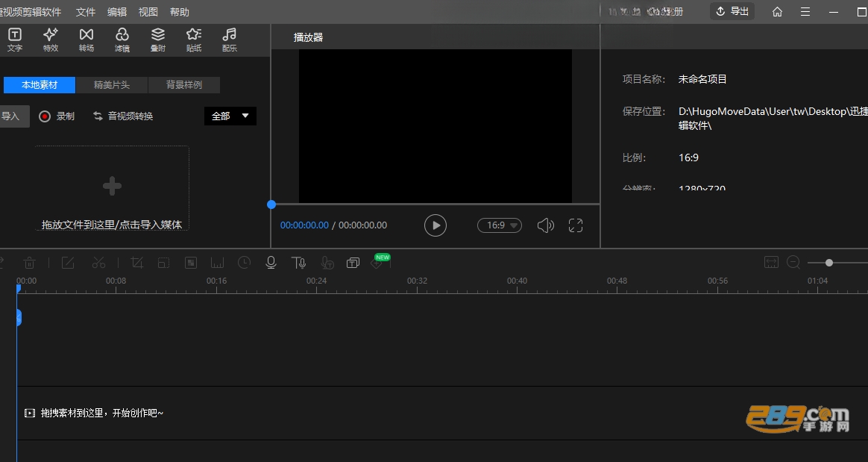Expand the 全部 media filter dropdown
The image size is (868, 462).
pyautogui.click(x=230, y=116)
